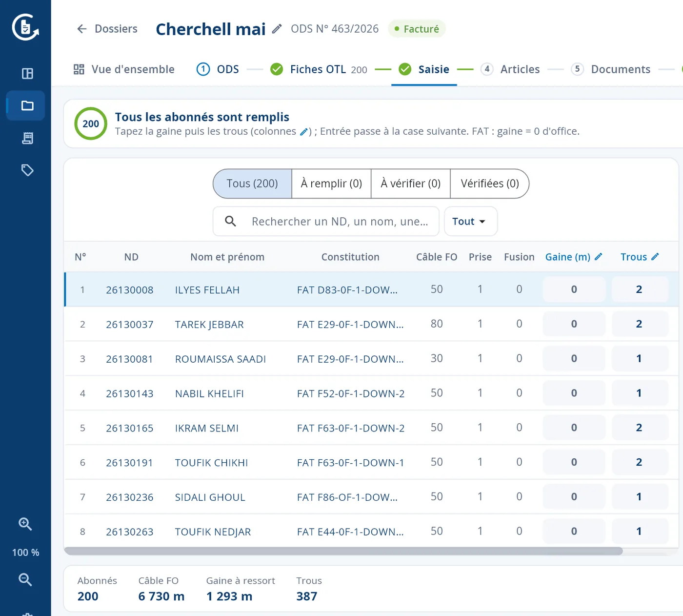
Task: Click the green check icon of Fiches OTL
Action: pos(277,69)
